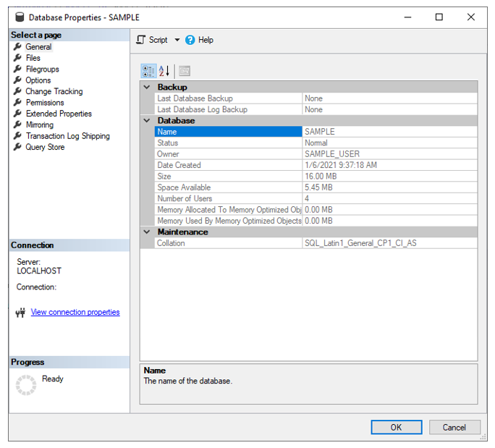The height and width of the screenshot is (448, 495).
Task: Collapse the Database category
Action: pyautogui.click(x=147, y=120)
